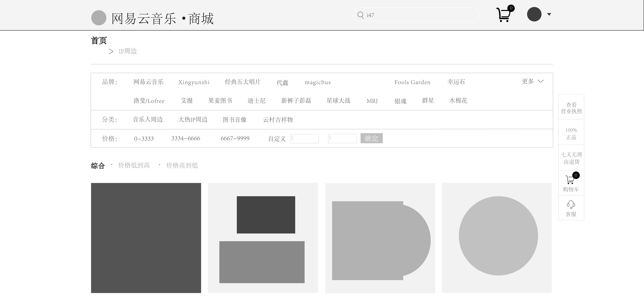Expand the account dropdown arrow beside avatar
Image resolution: width=644 pixels, height=303 pixels.
pyautogui.click(x=549, y=14)
